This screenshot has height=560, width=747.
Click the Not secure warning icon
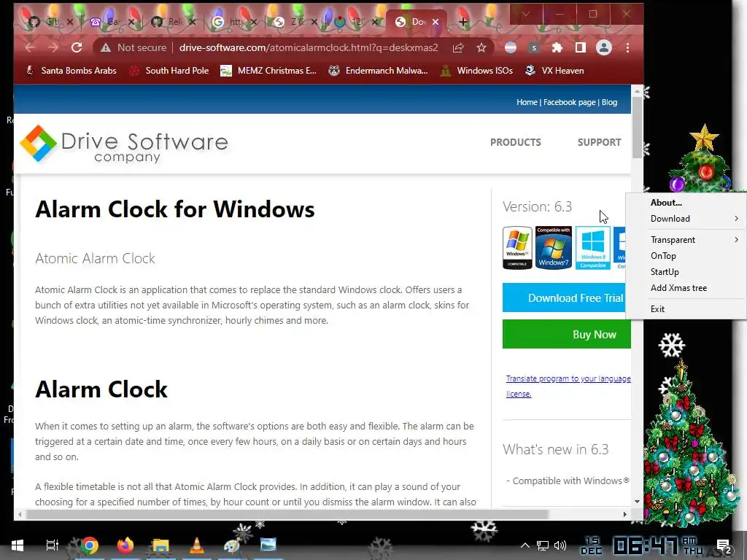coord(105,47)
